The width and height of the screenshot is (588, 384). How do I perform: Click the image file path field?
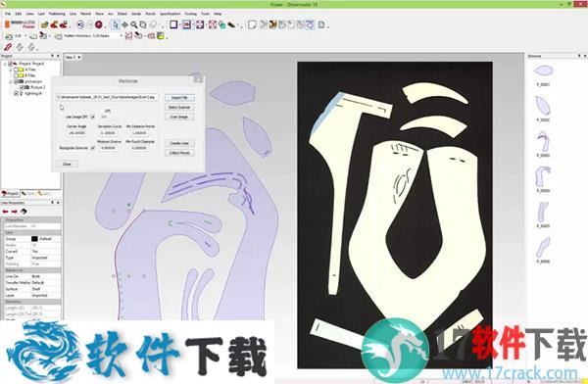click(107, 97)
